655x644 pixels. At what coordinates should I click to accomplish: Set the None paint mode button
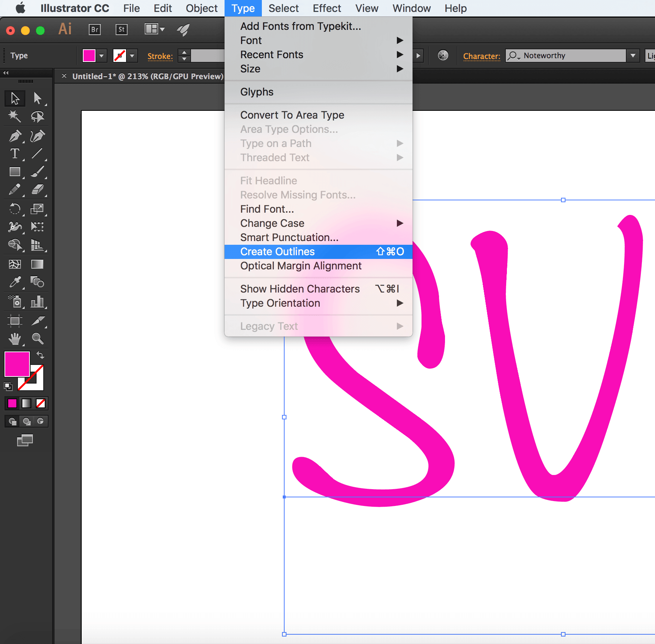pyautogui.click(x=41, y=403)
